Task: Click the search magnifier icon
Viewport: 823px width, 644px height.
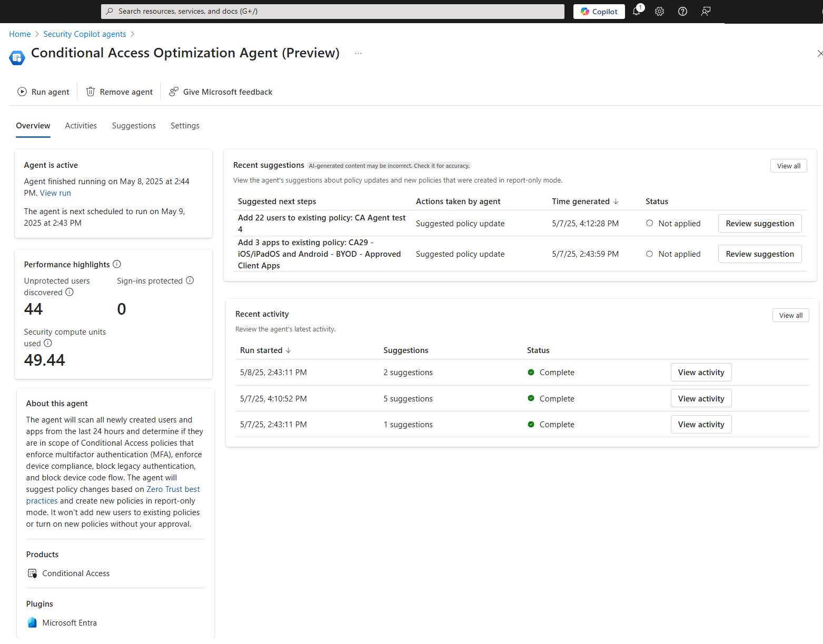Action: point(110,11)
